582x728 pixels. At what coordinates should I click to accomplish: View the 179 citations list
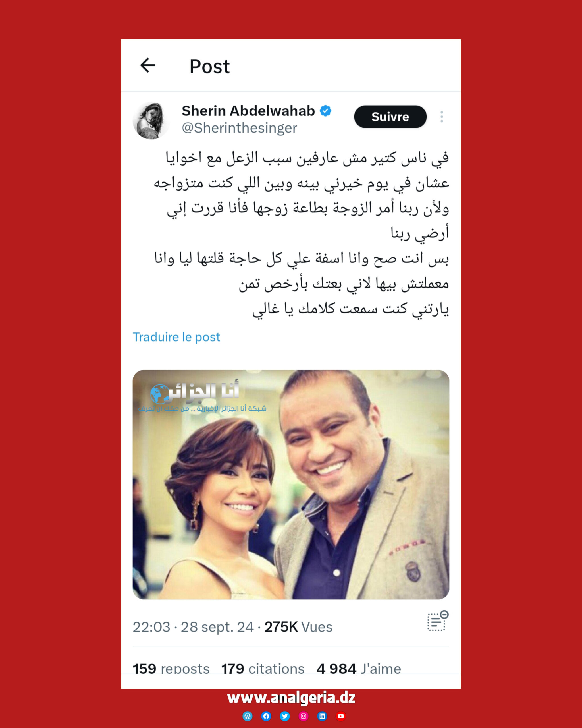263,669
